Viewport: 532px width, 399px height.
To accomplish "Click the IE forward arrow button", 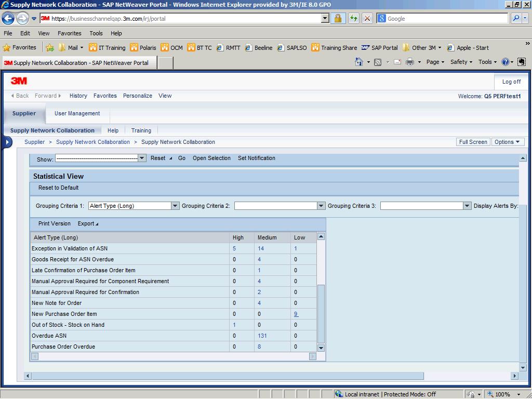I will (22, 18).
